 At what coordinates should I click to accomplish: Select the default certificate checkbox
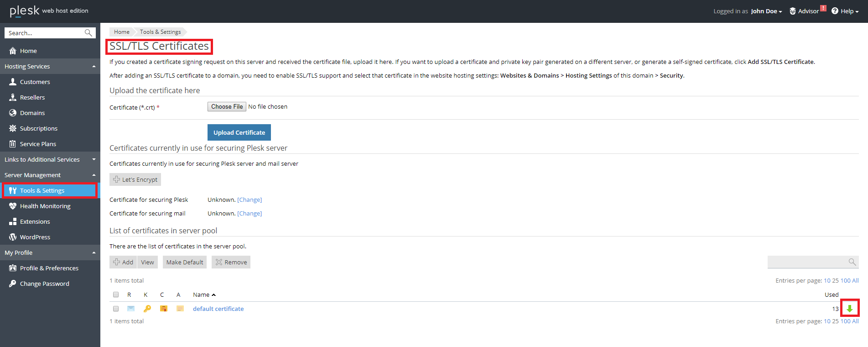click(116, 309)
